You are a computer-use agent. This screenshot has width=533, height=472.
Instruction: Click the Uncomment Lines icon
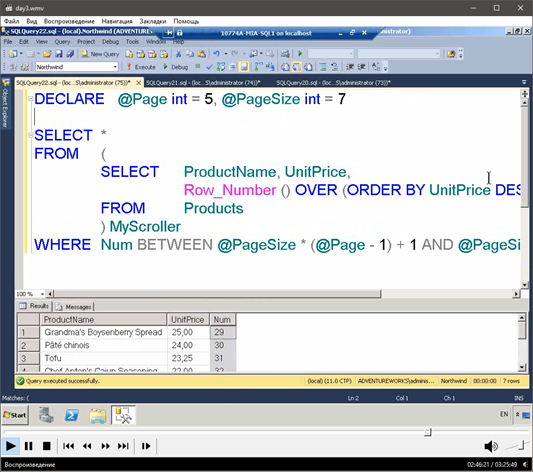click(334, 67)
